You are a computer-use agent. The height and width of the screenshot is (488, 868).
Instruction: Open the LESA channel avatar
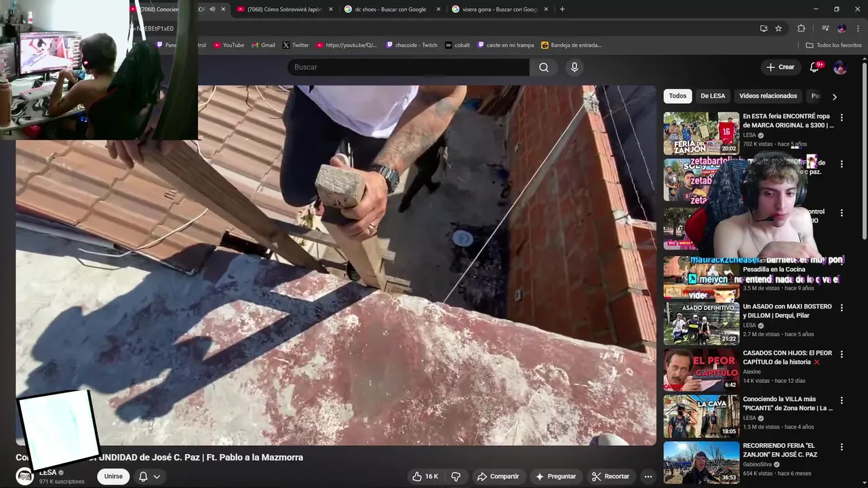point(25,476)
